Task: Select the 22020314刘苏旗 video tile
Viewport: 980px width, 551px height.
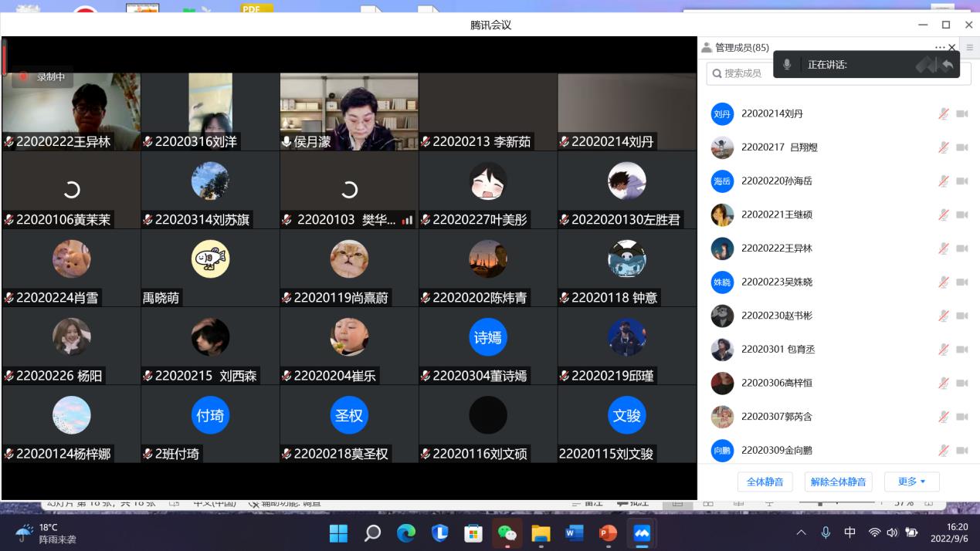Action: point(210,190)
